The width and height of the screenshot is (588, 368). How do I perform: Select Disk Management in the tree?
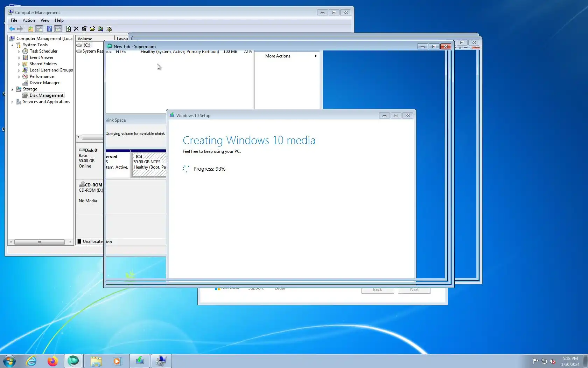click(47, 95)
